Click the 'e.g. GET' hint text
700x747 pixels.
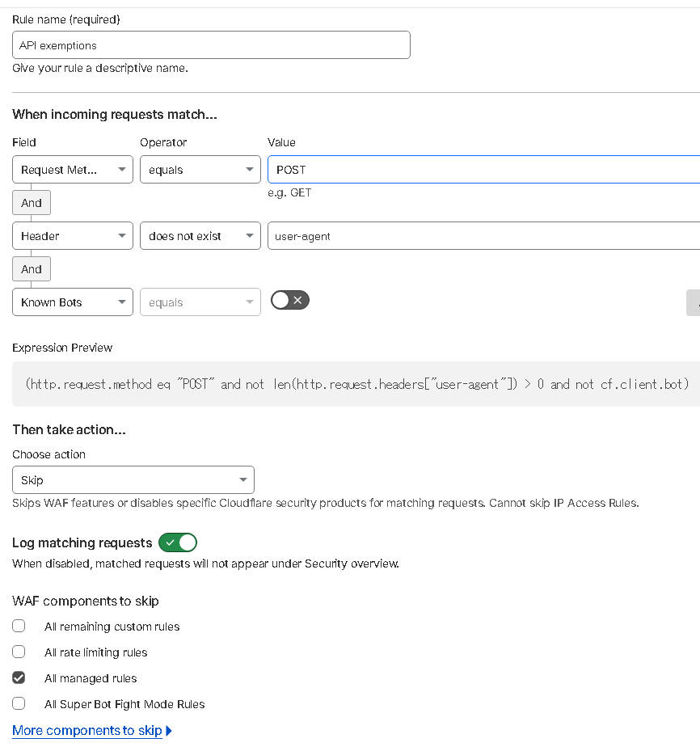[289, 193]
